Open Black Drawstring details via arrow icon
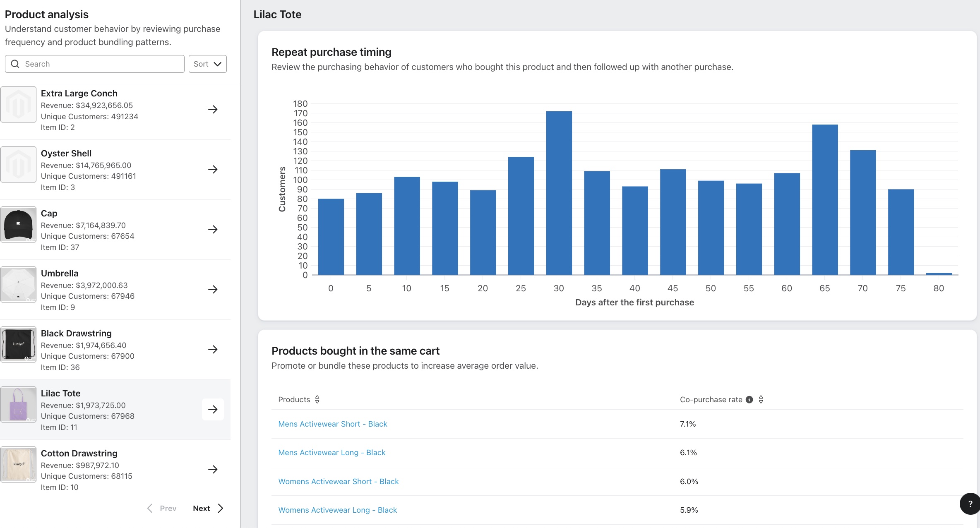 213,349
